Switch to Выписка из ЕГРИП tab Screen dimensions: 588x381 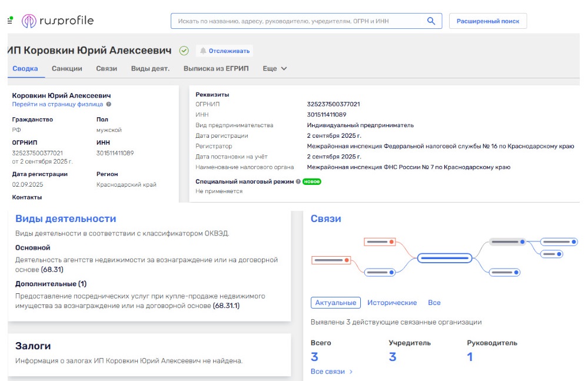click(216, 68)
